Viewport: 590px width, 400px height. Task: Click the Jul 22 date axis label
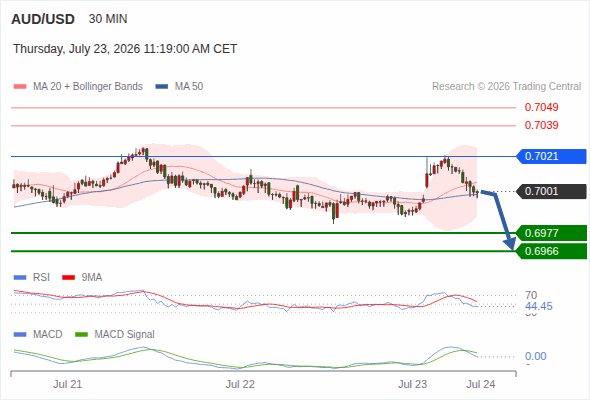click(x=240, y=384)
